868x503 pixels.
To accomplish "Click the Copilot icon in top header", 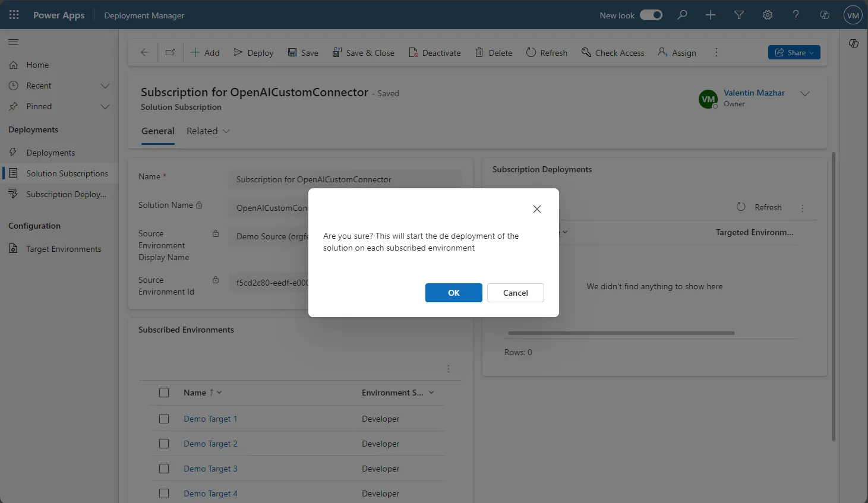I will pyautogui.click(x=825, y=15).
